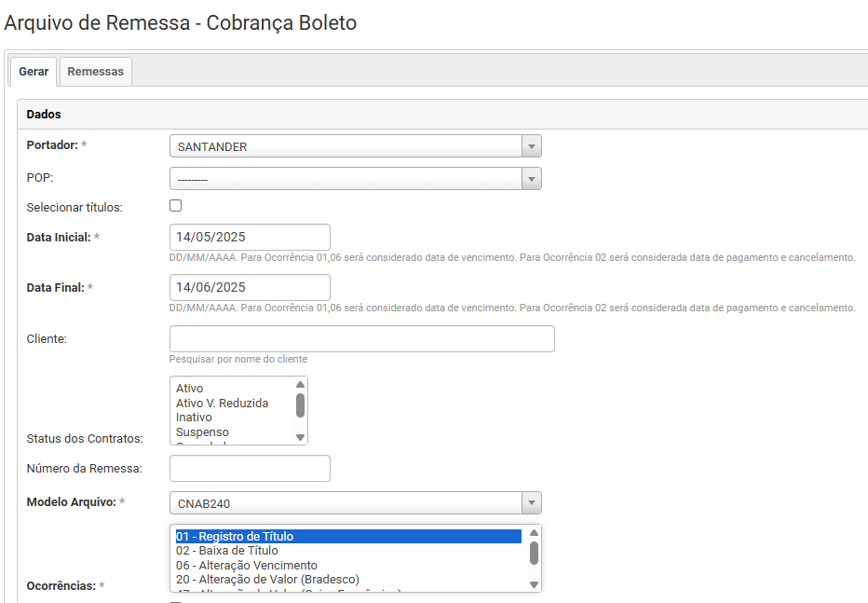Select Ativo in Status dos Contratos list
Viewport: 868px width, 603px height.
[x=190, y=388]
